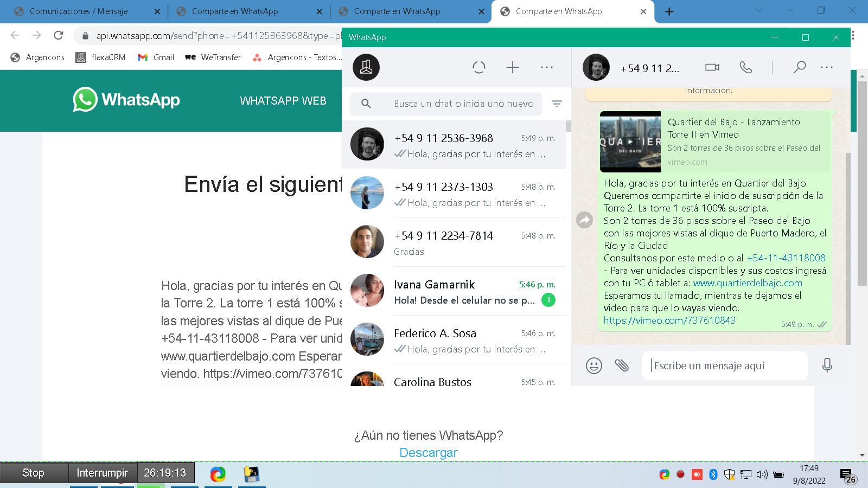Start a video call with the contact
The width and height of the screenshot is (868, 488).
pos(712,67)
